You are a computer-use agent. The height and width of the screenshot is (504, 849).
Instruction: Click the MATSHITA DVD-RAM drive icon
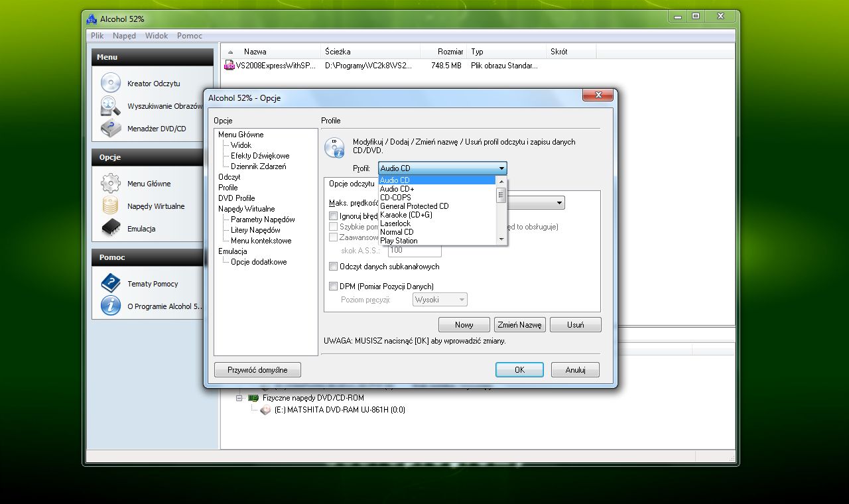265,410
